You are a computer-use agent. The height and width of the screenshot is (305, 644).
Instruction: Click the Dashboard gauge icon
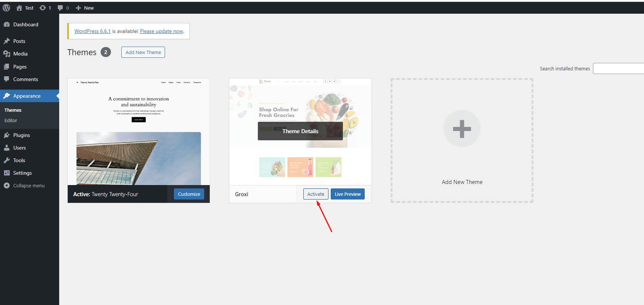pos(7,24)
